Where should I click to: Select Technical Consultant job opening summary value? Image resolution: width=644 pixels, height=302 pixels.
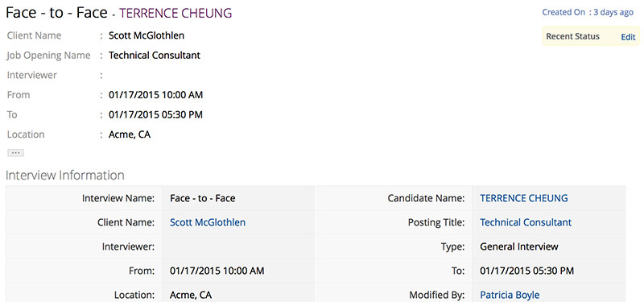point(154,55)
